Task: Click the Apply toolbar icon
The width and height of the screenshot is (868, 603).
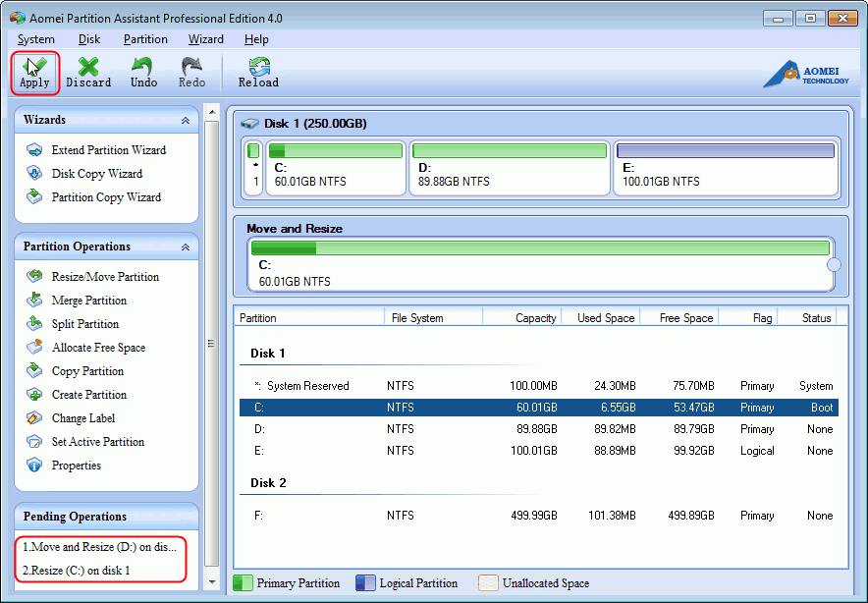Action: (x=34, y=73)
